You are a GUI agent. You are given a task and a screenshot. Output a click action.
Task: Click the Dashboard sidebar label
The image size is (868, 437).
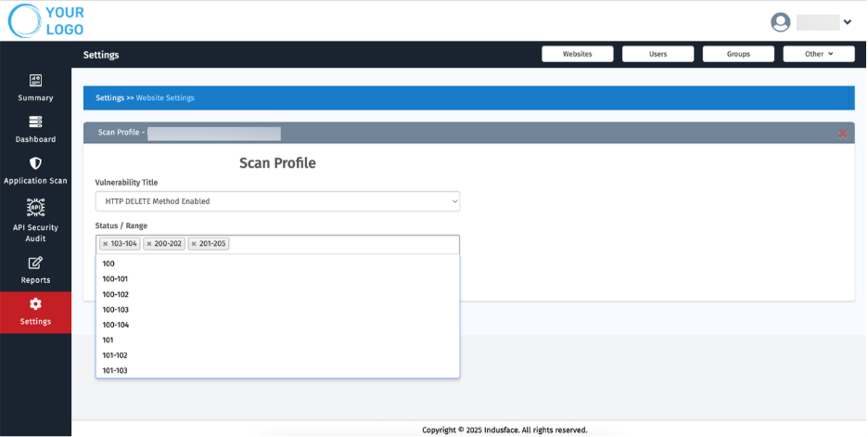pyautogui.click(x=35, y=139)
